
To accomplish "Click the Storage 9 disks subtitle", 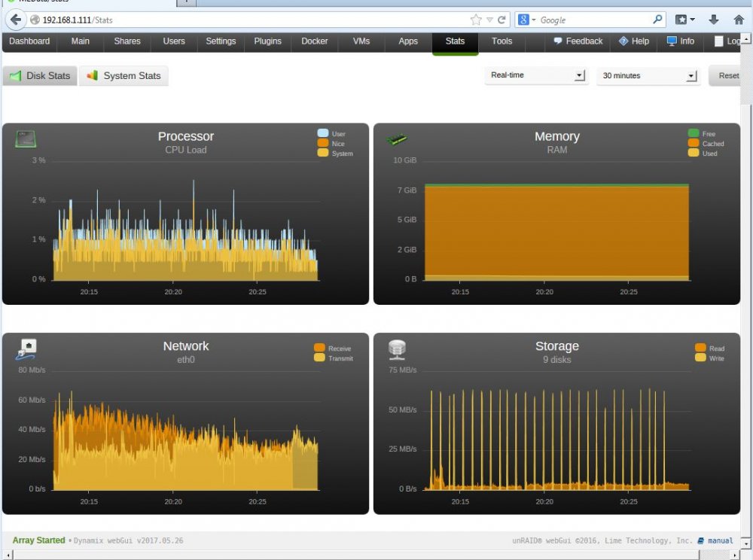I will [557, 360].
